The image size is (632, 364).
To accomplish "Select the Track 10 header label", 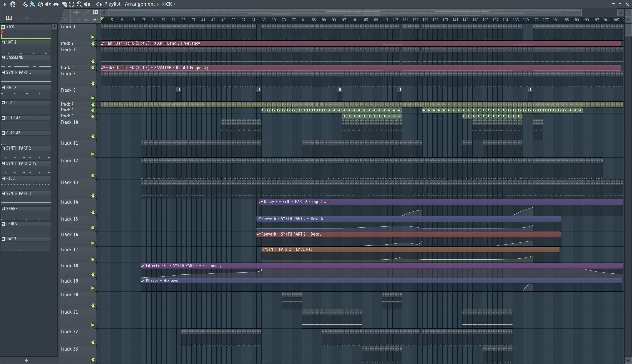I will [x=69, y=122].
